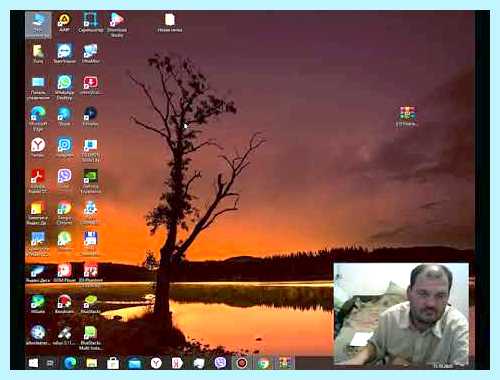Open Google Chrome from the taskbar

(263, 363)
